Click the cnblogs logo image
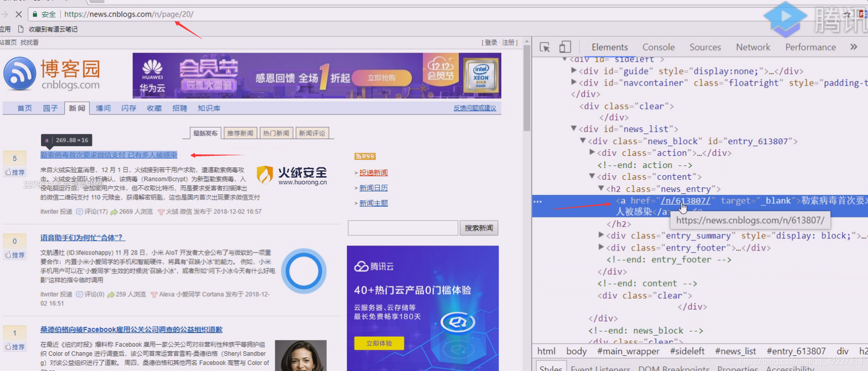The width and height of the screenshot is (868, 371). [x=52, y=74]
